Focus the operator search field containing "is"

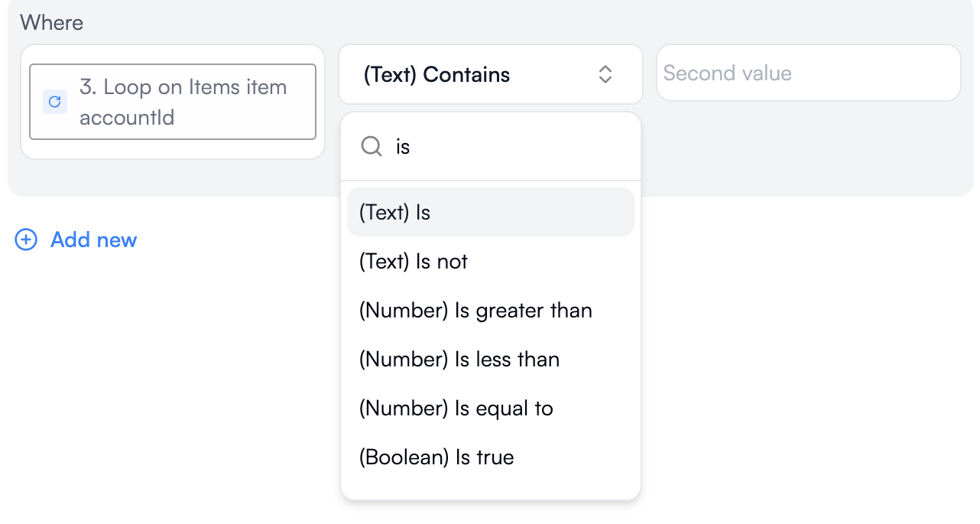pos(505,146)
